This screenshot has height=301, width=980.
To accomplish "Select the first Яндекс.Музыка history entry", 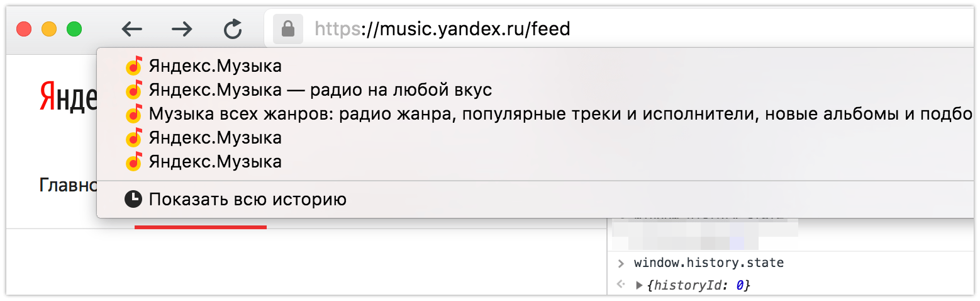I will (215, 66).
